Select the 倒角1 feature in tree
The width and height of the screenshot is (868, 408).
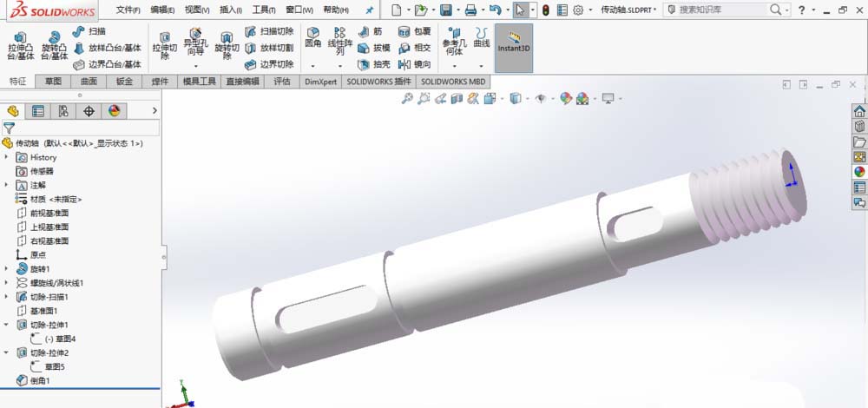[x=41, y=380]
